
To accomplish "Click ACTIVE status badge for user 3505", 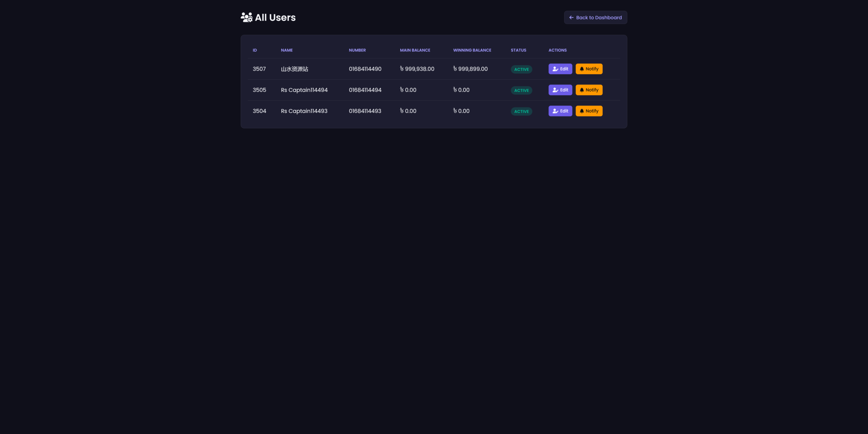I will [521, 90].
